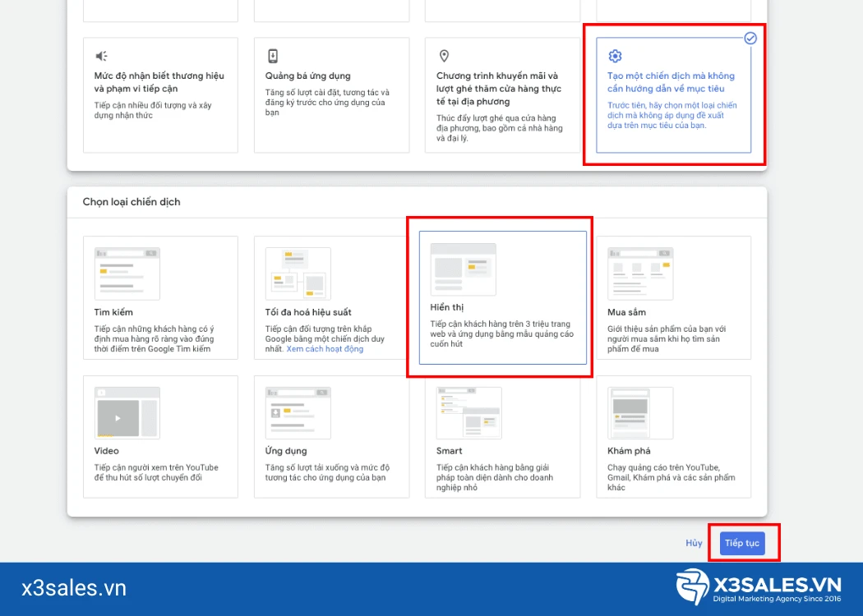Choose the Khám phá campaign type label
Image resolution: width=863 pixels, height=616 pixels.
629,451
